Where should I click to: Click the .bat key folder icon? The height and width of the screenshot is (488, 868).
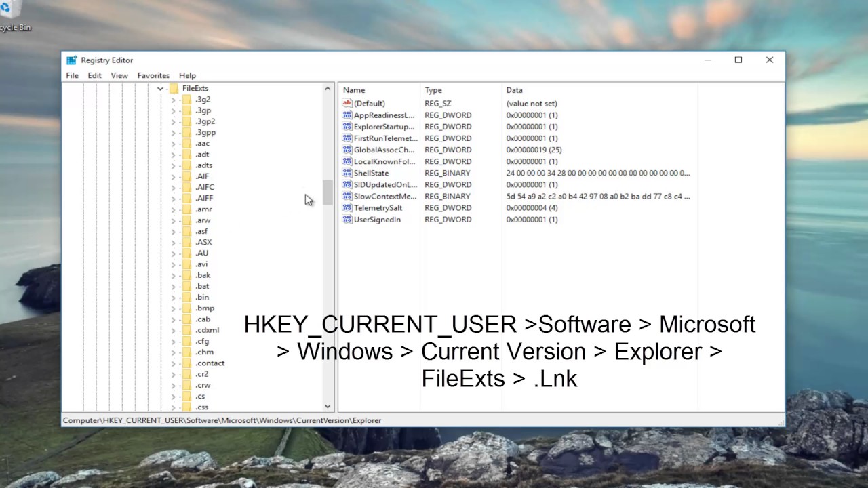click(187, 286)
